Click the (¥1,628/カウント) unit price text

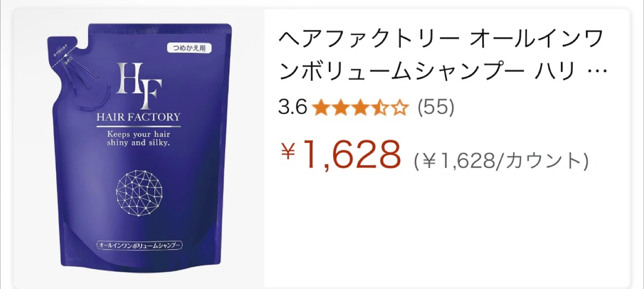coord(501,161)
